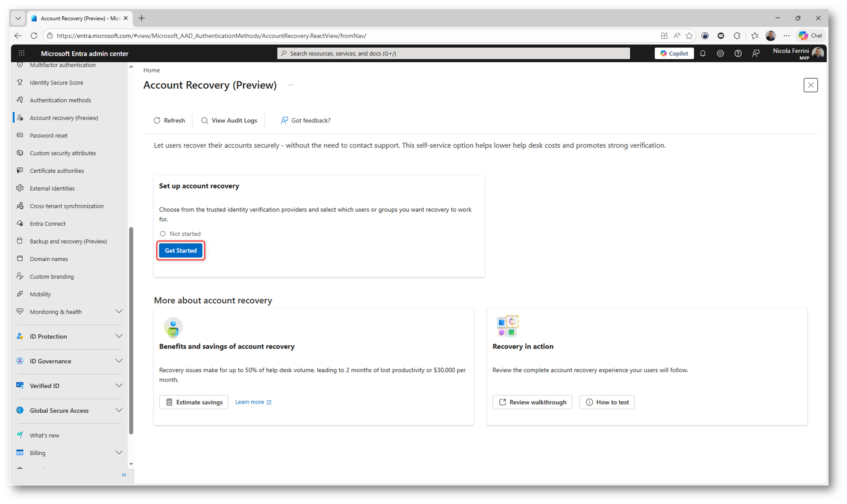Collapse the left navigation sidebar

pos(124,475)
